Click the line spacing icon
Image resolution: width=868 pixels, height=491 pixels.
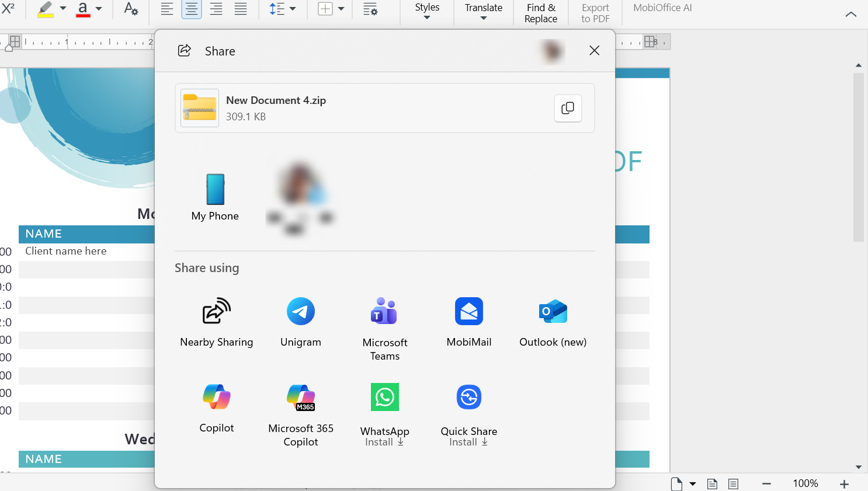coord(277,9)
